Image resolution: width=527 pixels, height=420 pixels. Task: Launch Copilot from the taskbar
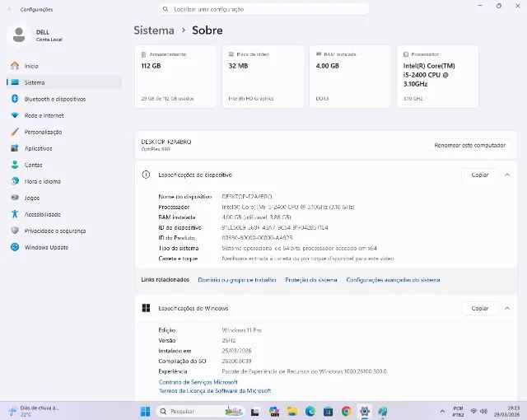(274, 411)
